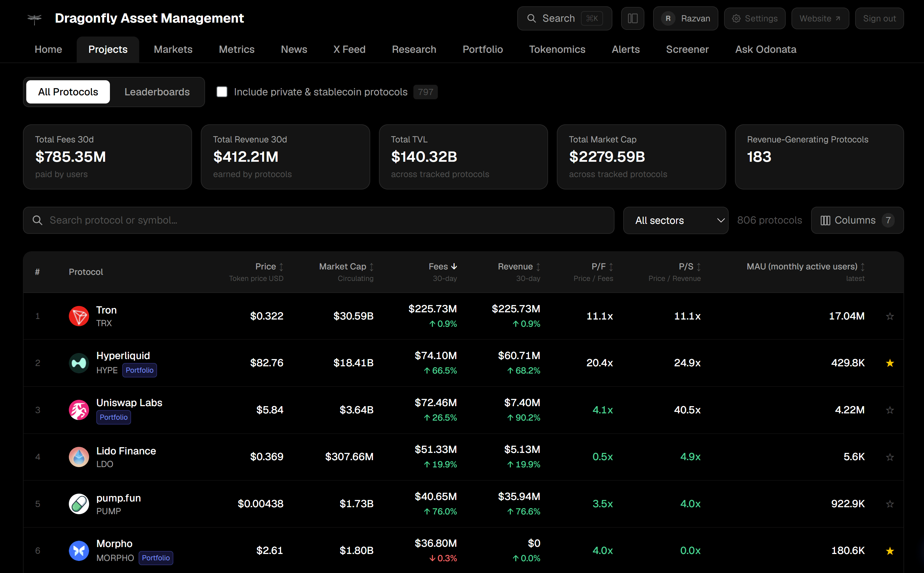Toggle the sidebar panel layout icon
Screen dimensions: 924x573
pyautogui.click(x=632, y=18)
